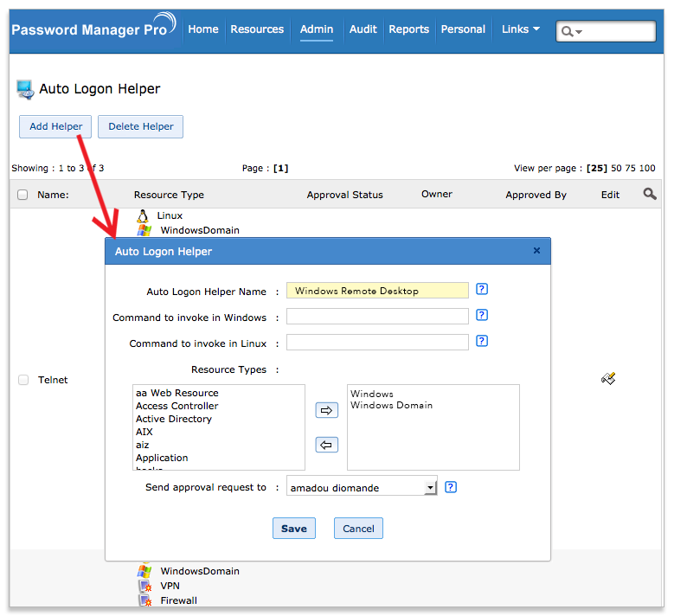This screenshot has height=616, width=674.
Task: Open the Audit tab
Action: coord(363,29)
